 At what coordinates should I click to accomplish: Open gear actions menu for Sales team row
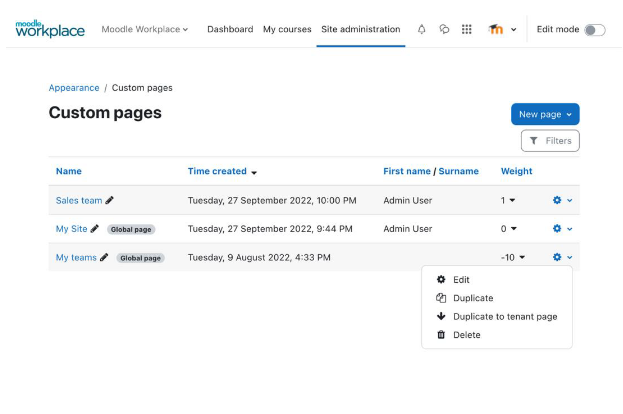562,200
